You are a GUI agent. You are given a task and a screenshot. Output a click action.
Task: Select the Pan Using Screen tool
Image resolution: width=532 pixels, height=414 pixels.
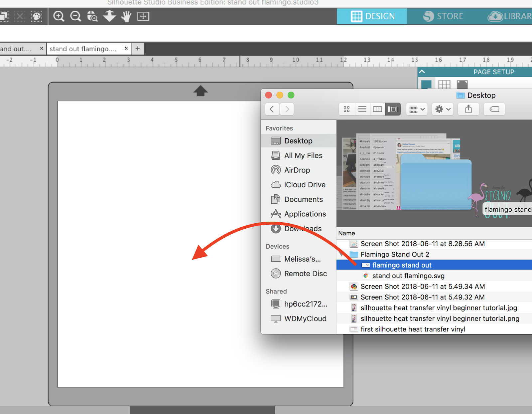(126, 16)
